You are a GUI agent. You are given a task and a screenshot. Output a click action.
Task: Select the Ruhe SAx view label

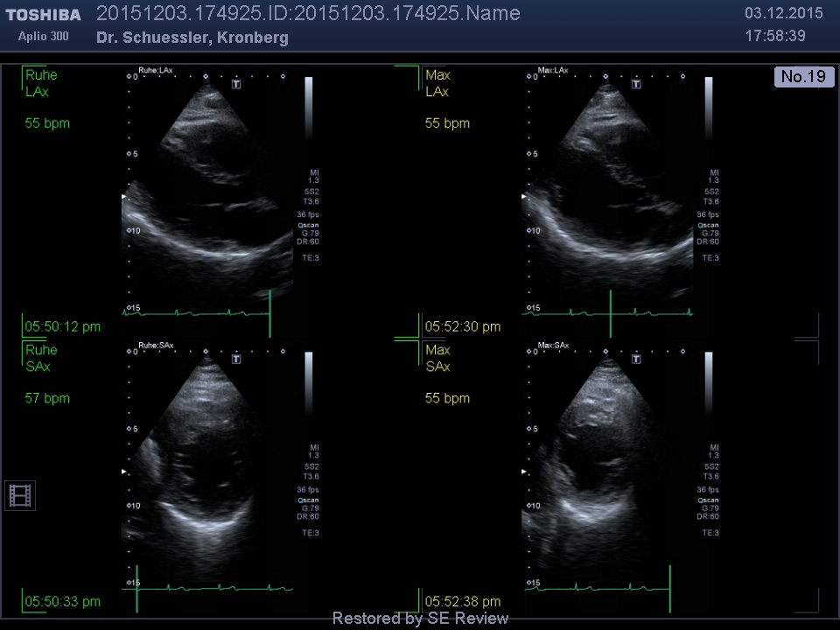[x=41, y=358]
